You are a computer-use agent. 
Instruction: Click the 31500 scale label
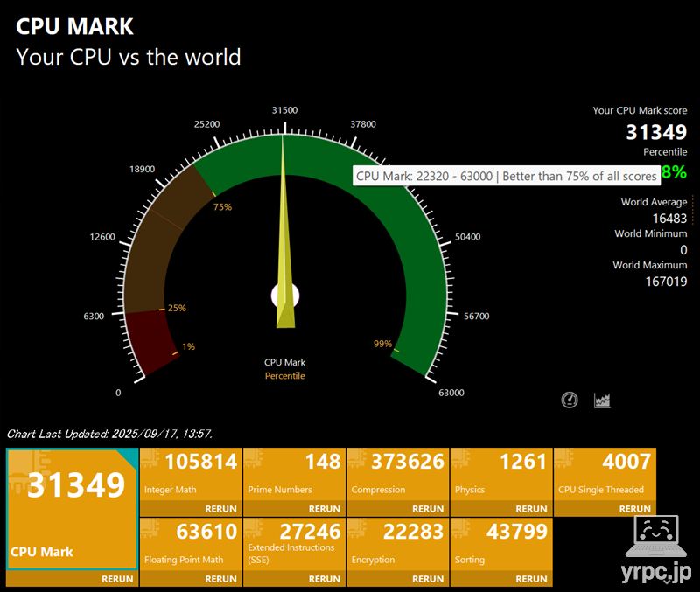[x=285, y=110]
